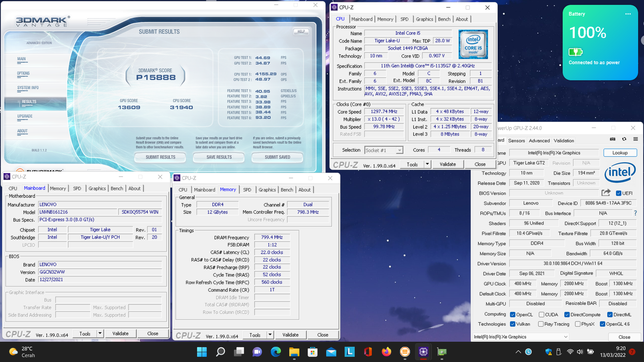Click the GPU-Z refresh icon
The width and height of the screenshot is (644, 362).
[x=624, y=139]
